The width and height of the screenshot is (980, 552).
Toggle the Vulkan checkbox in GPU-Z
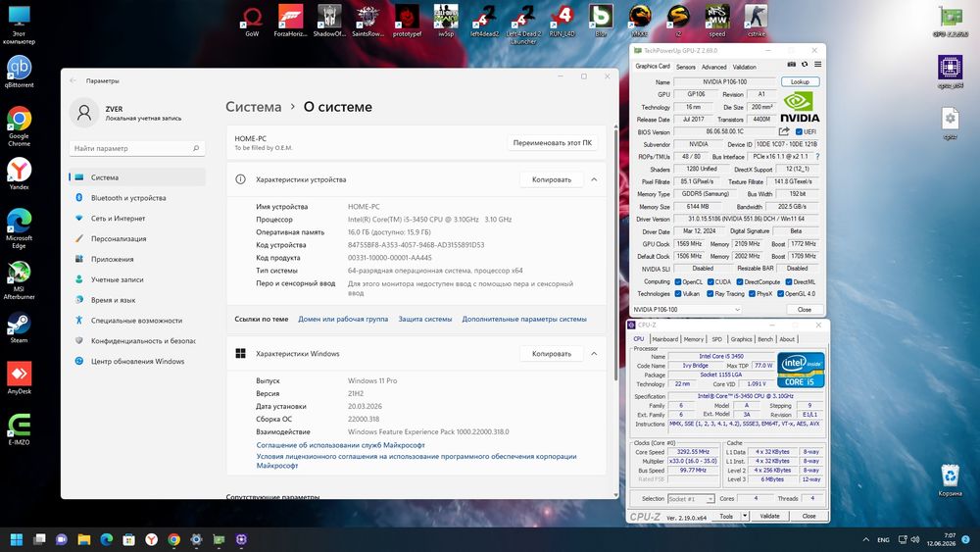[x=677, y=294]
